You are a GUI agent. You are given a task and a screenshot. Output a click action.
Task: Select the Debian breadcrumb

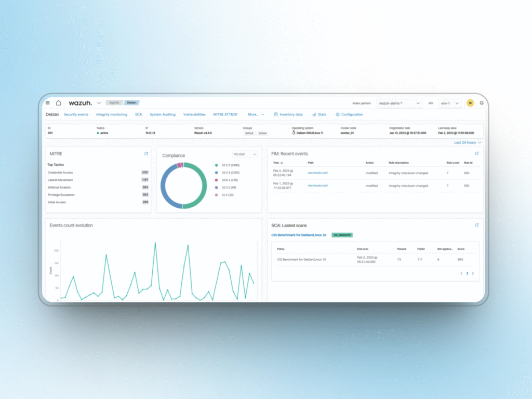[131, 102]
